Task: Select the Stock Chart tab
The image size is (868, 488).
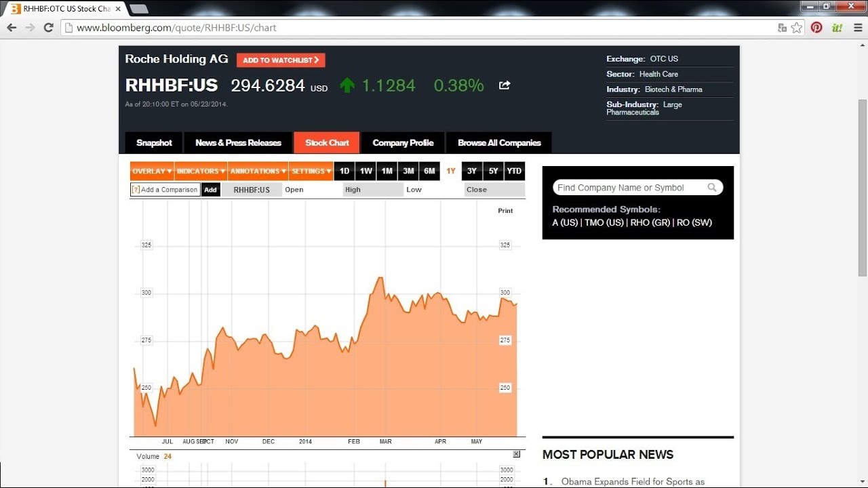Action: pos(327,143)
